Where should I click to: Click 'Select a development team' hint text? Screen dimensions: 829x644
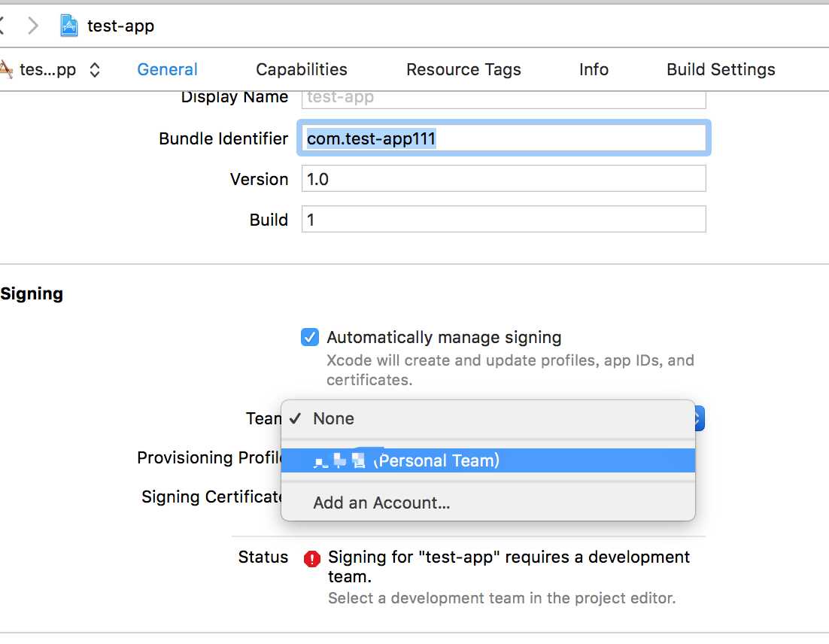click(502, 598)
